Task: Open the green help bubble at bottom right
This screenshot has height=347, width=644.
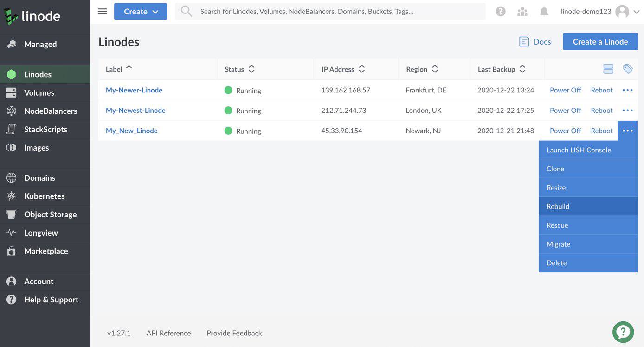Action: coord(623,332)
